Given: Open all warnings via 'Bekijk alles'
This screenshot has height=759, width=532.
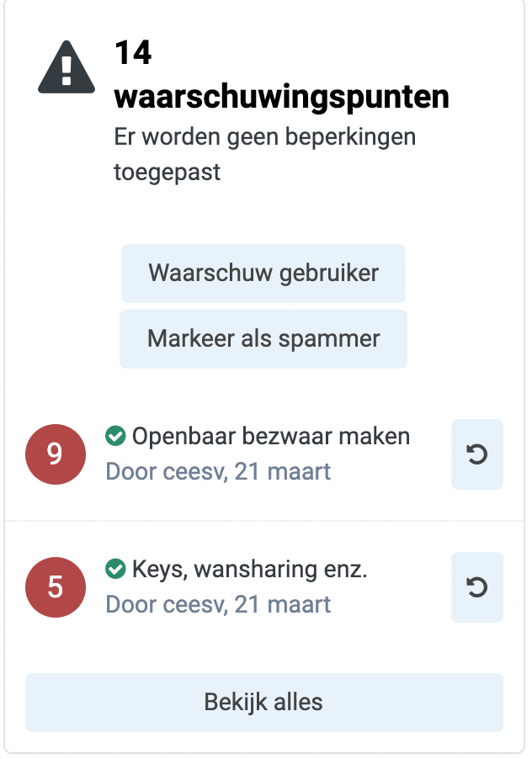Looking at the screenshot, I should point(264,702).
